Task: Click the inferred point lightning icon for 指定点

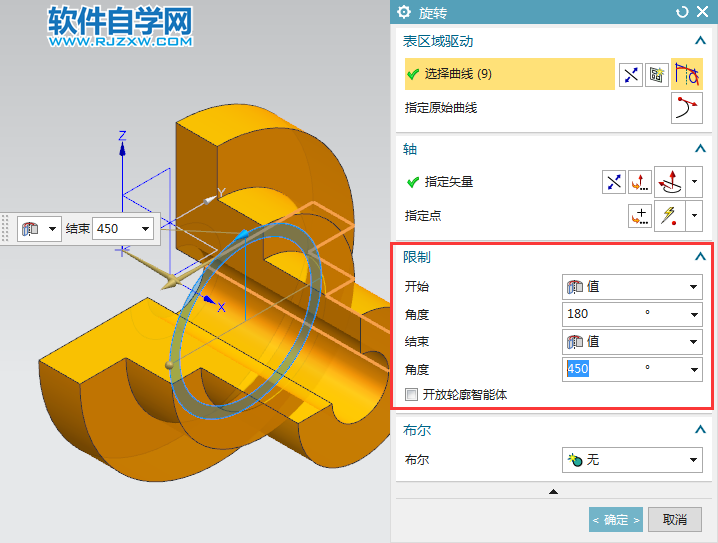Action: click(670, 216)
